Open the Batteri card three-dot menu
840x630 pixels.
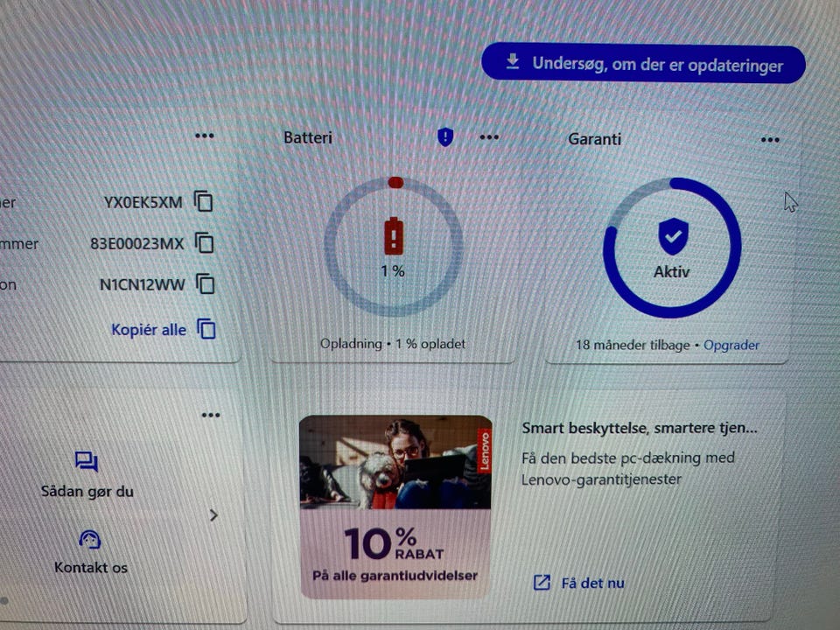(489, 137)
